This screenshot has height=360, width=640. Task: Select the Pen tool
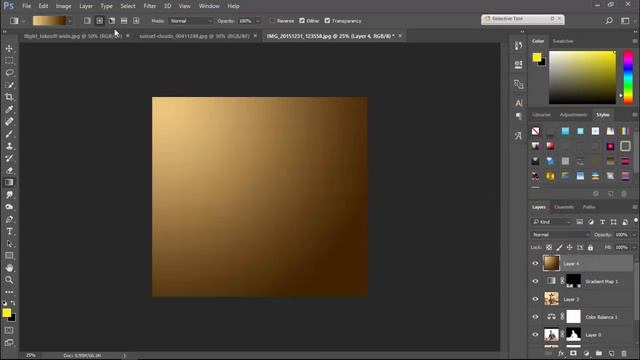pos(9,219)
